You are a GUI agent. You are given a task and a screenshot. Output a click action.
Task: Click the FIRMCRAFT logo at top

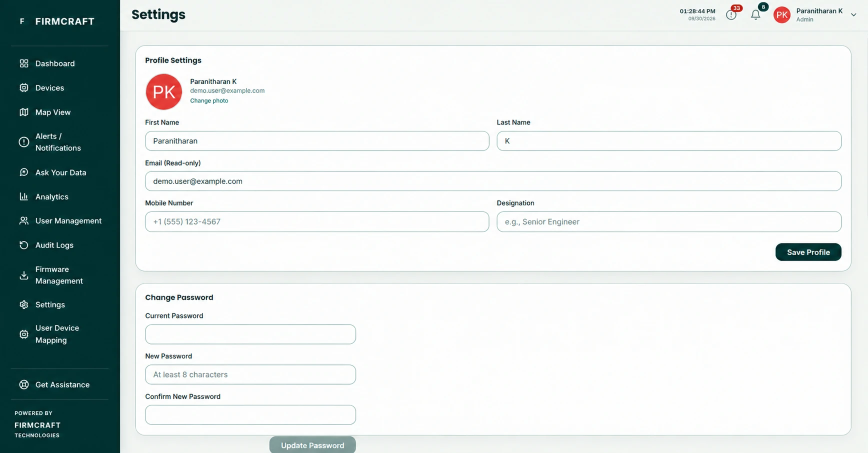click(57, 21)
